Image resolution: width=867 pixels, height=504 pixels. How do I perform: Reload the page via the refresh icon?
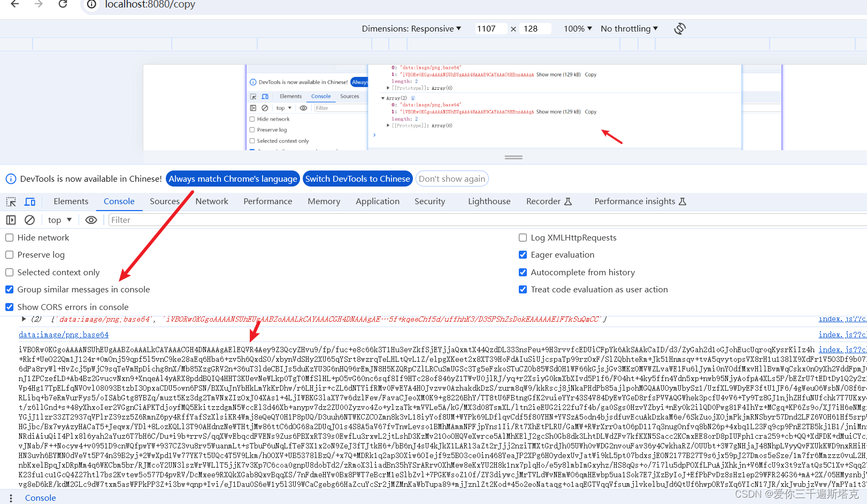coord(63,5)
